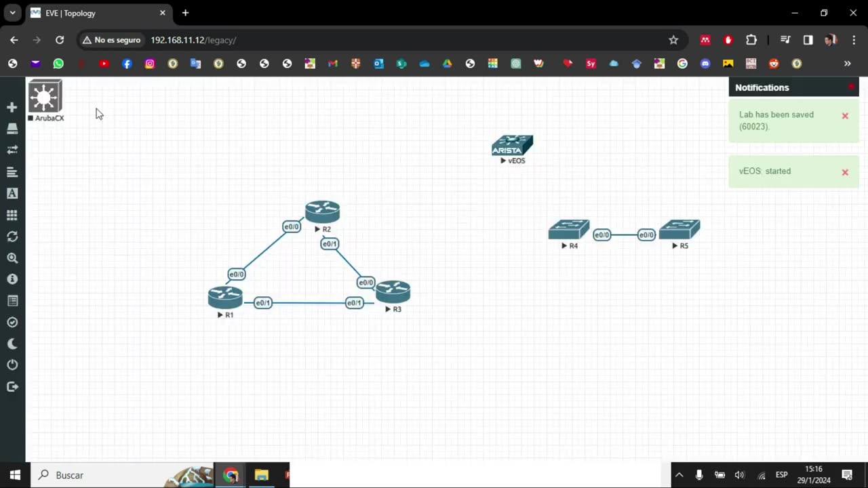Open Facebook bookmark in bookmarks bar
Image resolution: width=868 pixels, height=488 pixels.
(x=127, y=64)
